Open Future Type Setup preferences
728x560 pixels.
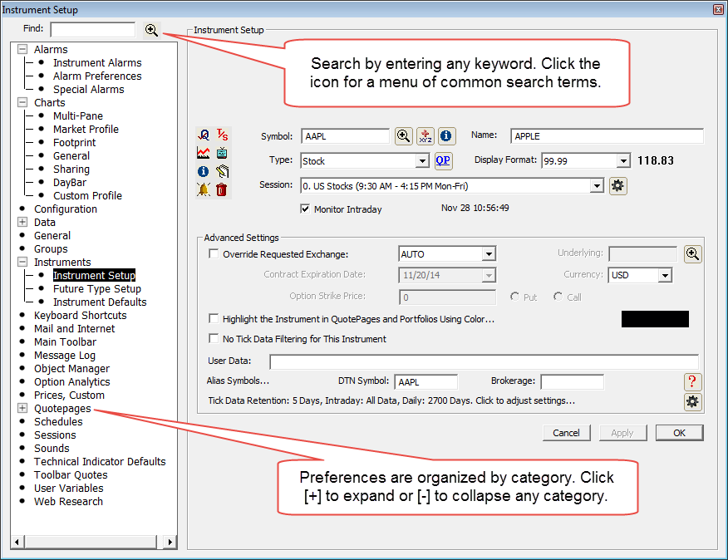click(97, 289)
